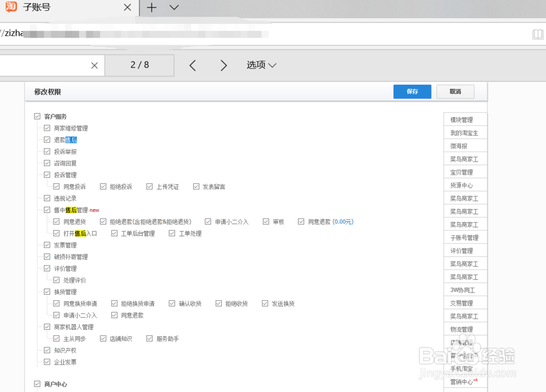Toggle the 投诉举报 checkbox
Image resolution: width=546 pixels, height=392 pixels.
(47, 151)
